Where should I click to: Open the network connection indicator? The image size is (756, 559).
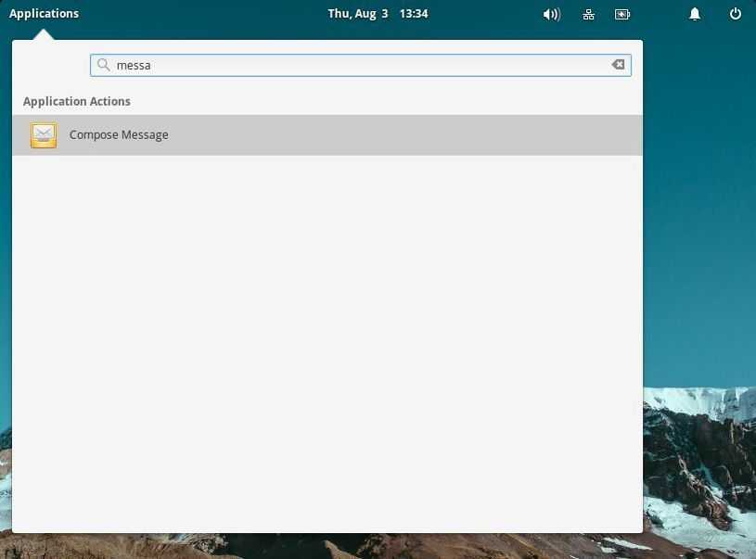coord(588,14)
